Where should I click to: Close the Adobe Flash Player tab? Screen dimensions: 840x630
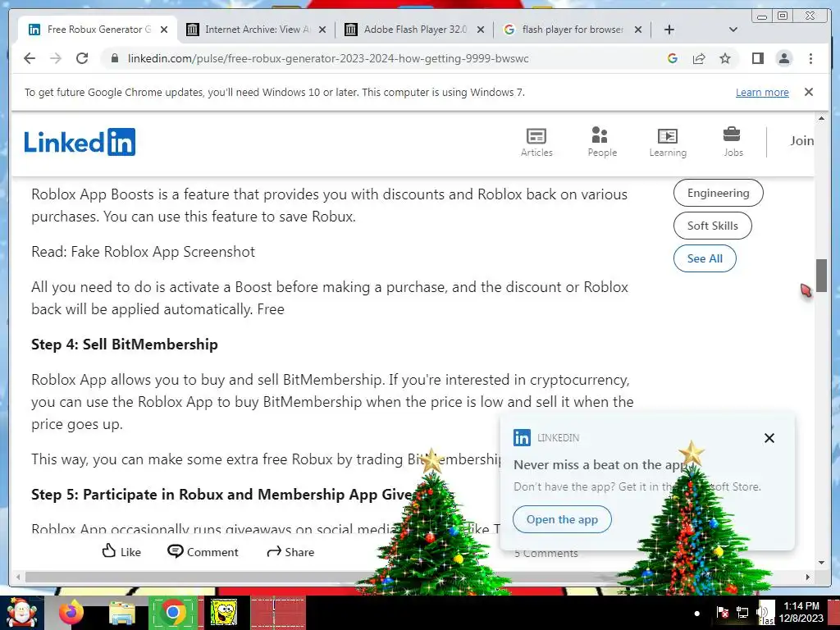[481, 30]
